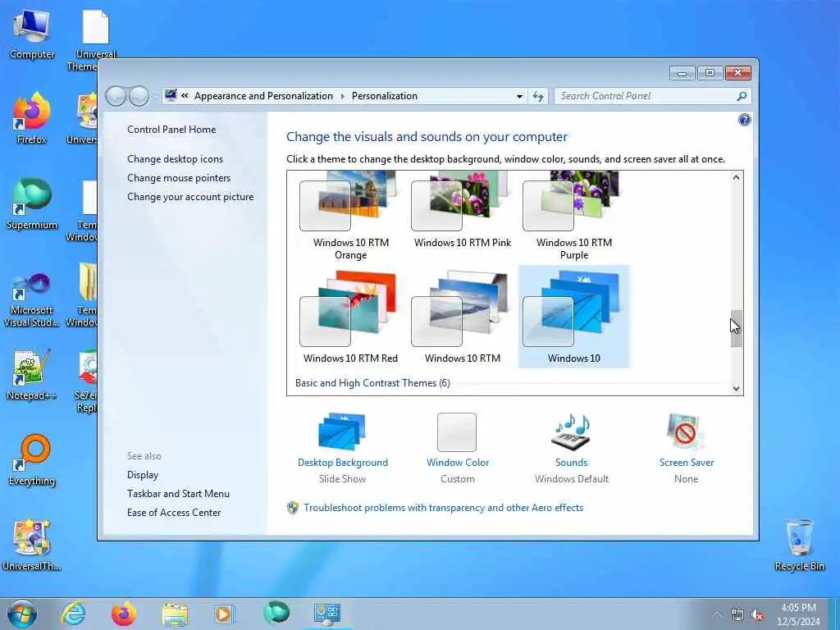Open the Sounds keyboard-and-notes icon
This screenshot has height=630, width=840.
571,431
